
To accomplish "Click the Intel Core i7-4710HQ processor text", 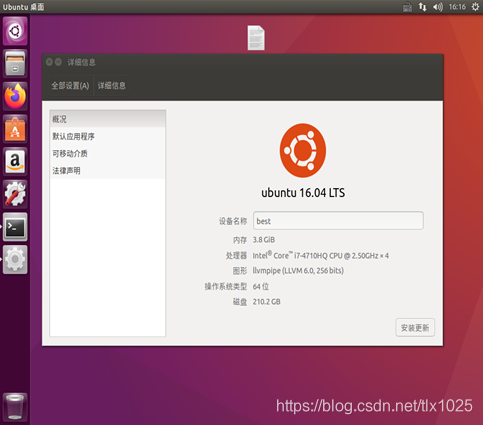I will (x=320, y=256).
